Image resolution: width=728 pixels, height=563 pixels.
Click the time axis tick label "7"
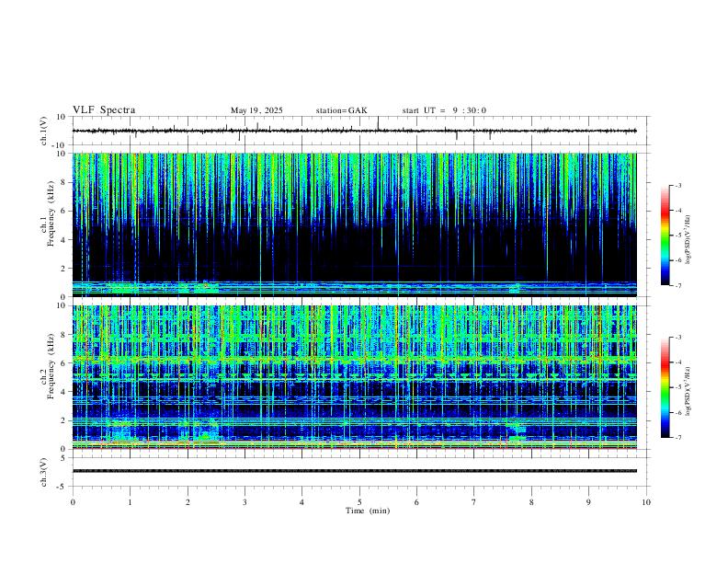tap(474, 502)
